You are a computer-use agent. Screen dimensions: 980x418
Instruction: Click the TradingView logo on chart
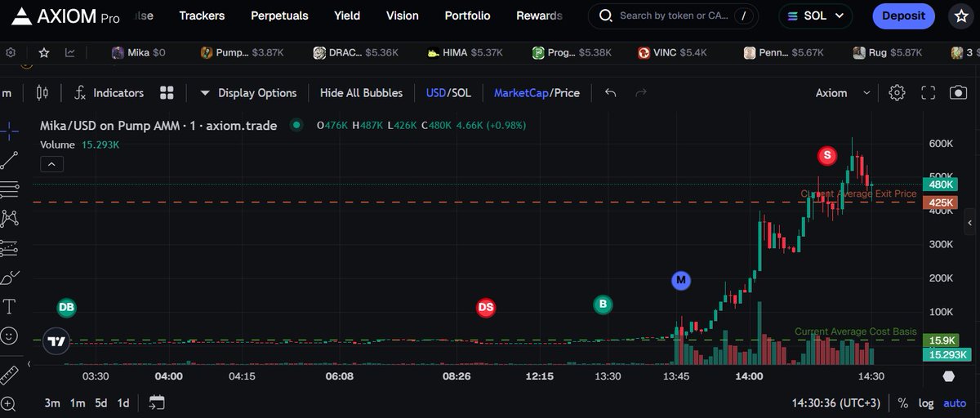[56, 341]
